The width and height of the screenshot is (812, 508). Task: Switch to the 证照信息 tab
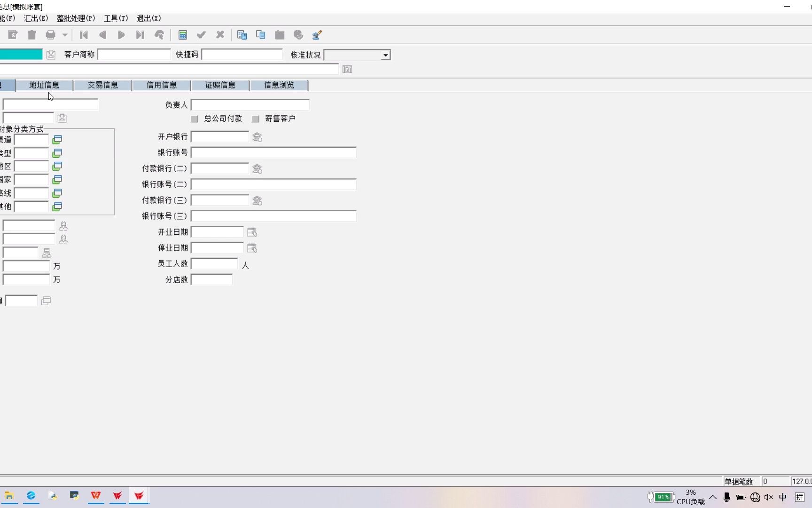[220, 85]
